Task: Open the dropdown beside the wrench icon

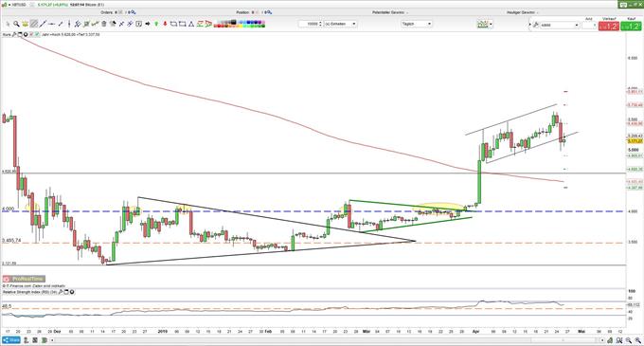Action: pos(560,25)
